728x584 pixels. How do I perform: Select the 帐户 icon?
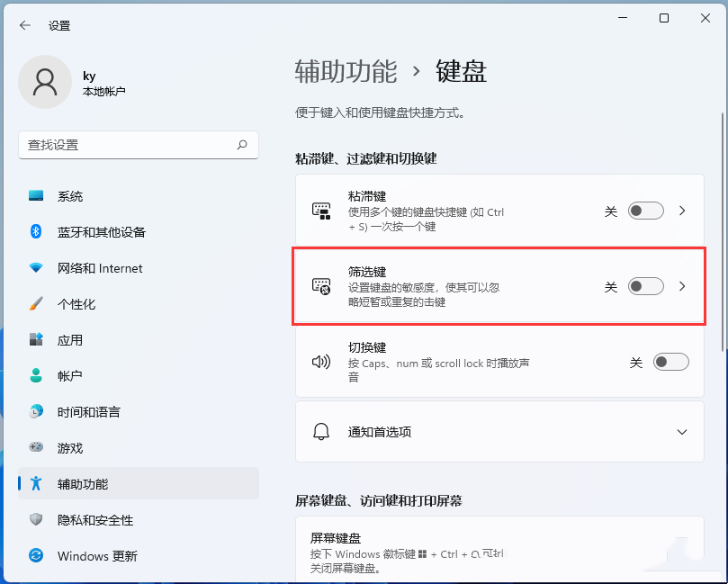point(36,375)
